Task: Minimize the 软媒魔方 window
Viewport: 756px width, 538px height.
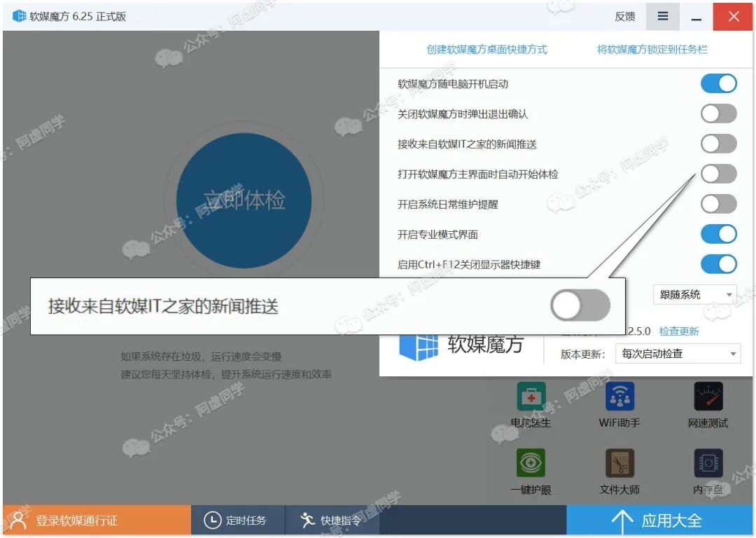Action: 696,16
